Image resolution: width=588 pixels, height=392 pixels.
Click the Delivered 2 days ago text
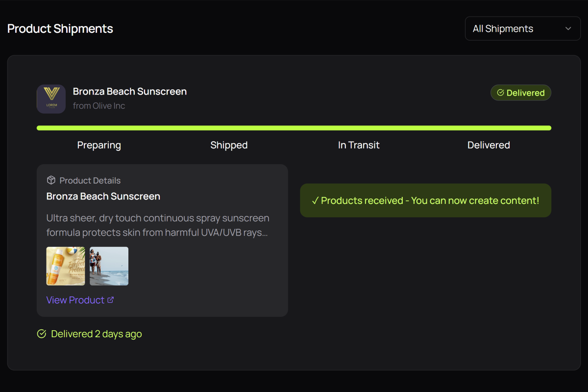97,334
